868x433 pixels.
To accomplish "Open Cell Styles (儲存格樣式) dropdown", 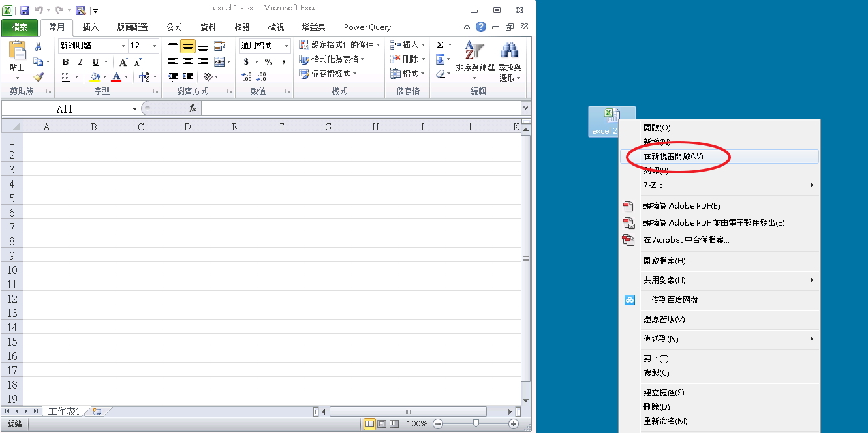I will click(328, 74).
